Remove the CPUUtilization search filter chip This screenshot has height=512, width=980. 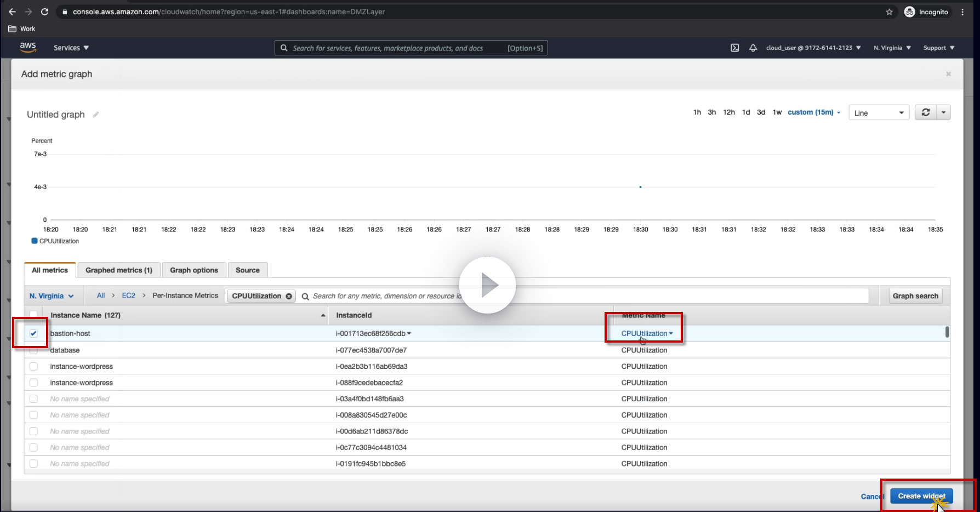pos(289,296)
